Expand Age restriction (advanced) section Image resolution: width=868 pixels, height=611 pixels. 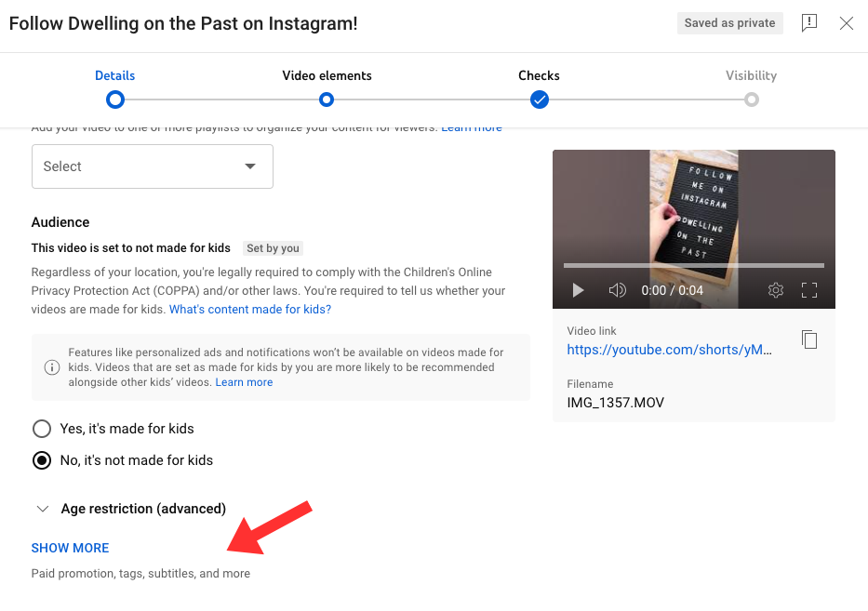(x=130, y=509)
